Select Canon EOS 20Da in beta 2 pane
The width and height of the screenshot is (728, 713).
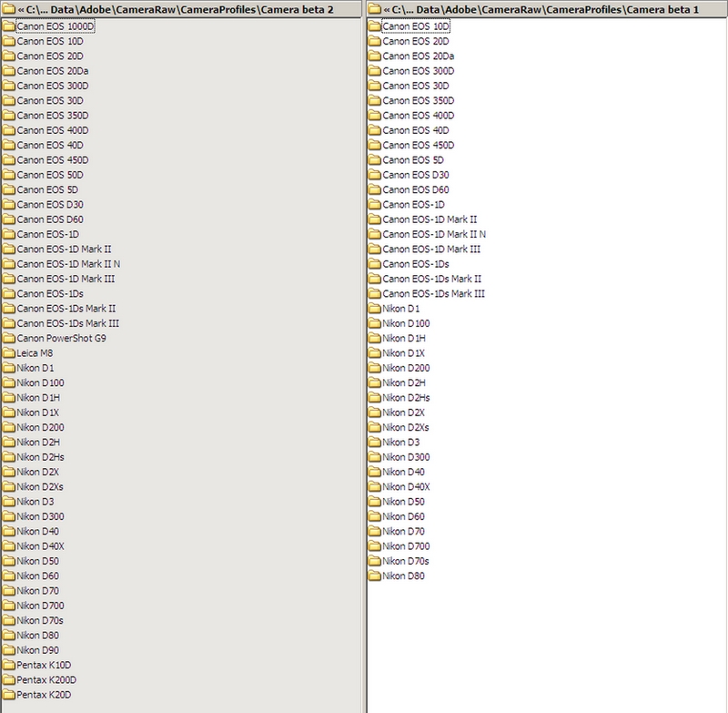53,71
